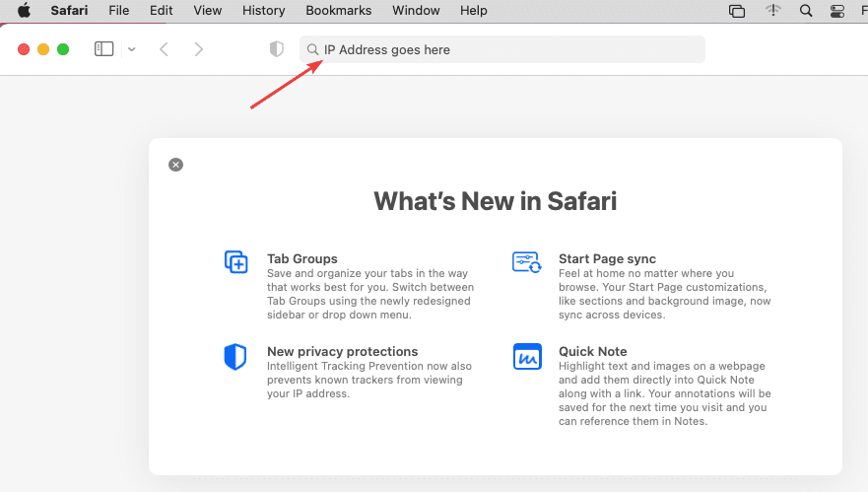
Task: Open Spotlight search in menu bar
Action: pyautogui.click(x=806, y=11)
